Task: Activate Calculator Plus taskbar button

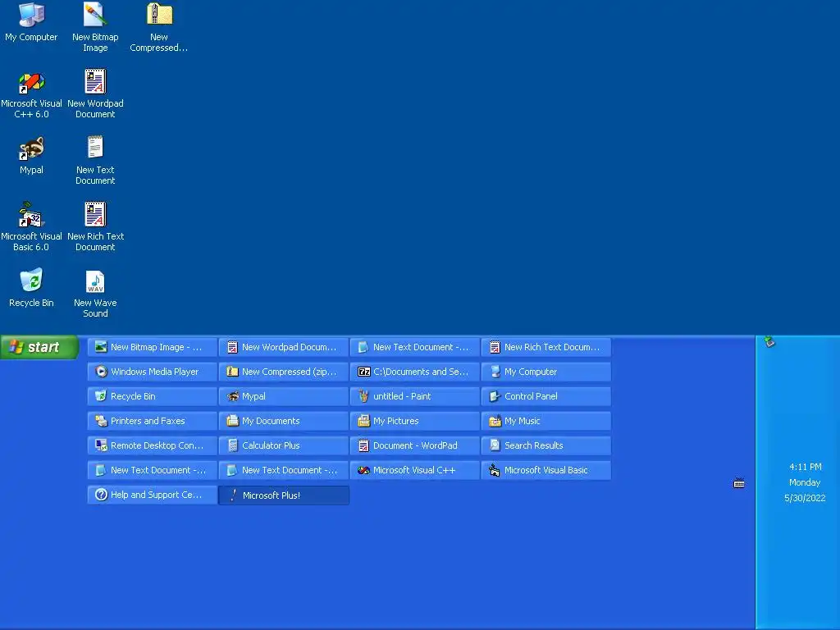Action: pos(283,445)
